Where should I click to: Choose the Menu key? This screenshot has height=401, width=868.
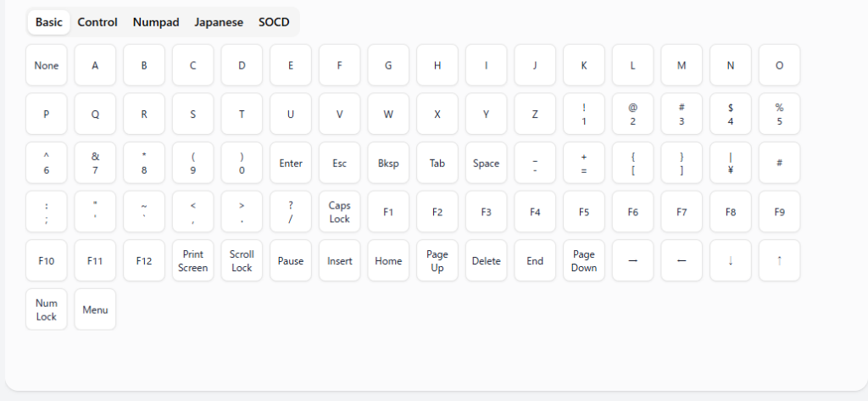(x=95, y=309)
